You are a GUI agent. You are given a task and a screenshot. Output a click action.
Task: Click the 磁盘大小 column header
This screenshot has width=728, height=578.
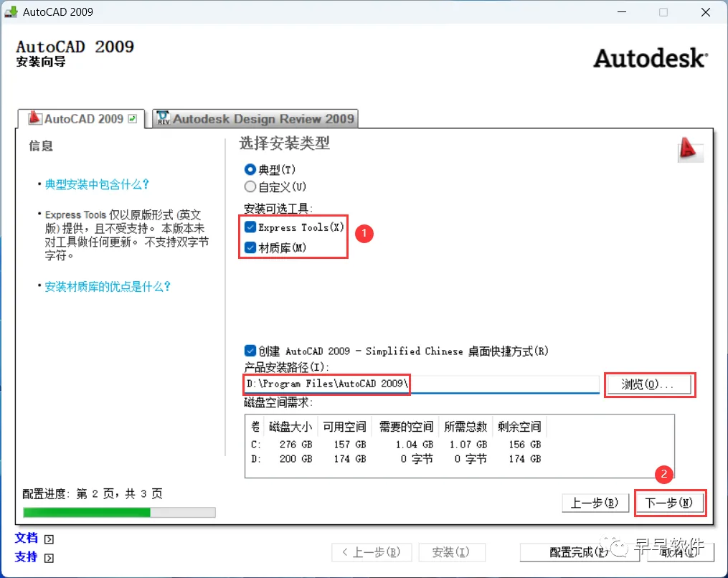click(x=290, y=427)
